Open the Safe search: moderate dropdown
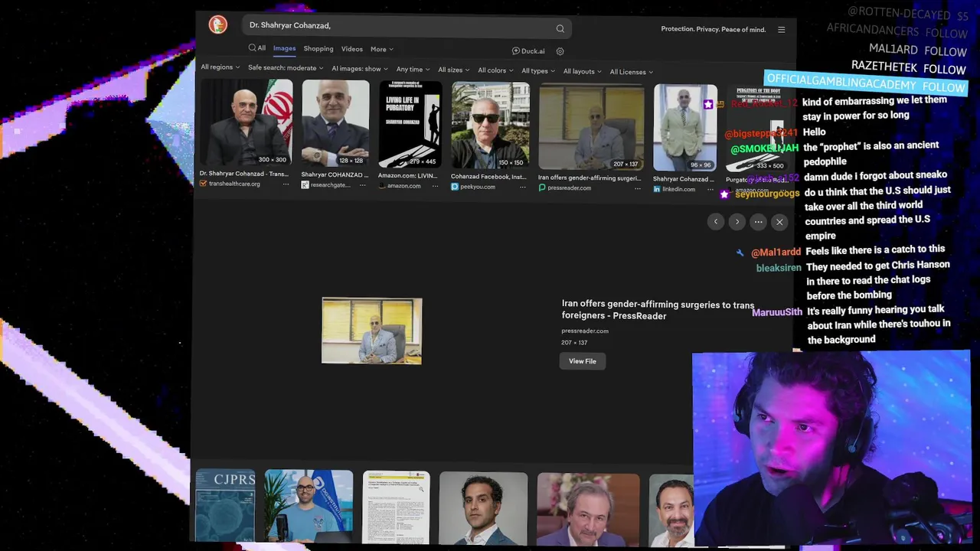Image resolution: width=980 pixels, height=551 pixels. coord(286,67)
